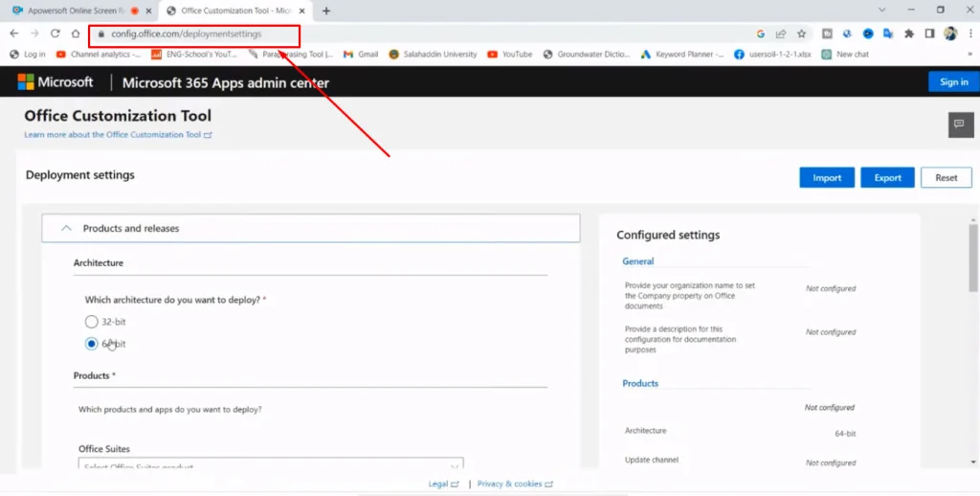This screenshot has height=496, width=980.
Task: Go back using the browser back arrow
Action: tap(13, 34)
